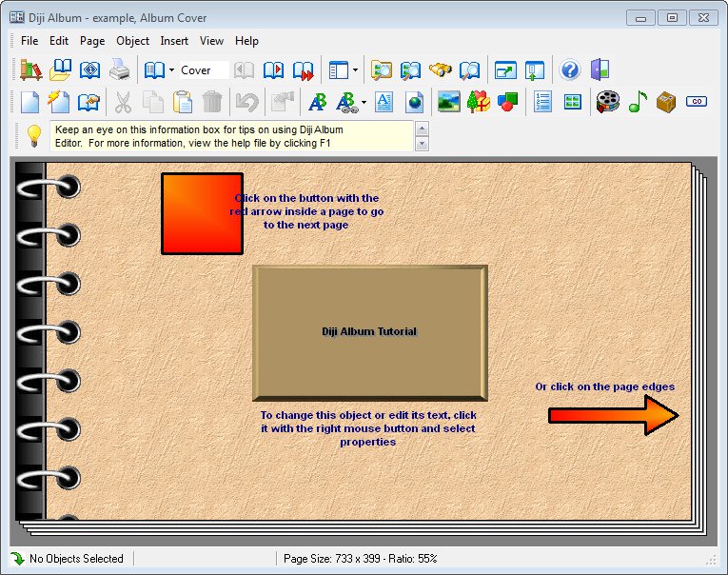728x575 pixels.
Task: Click 'No Objects Selected' status text
Action: point(76,558)
